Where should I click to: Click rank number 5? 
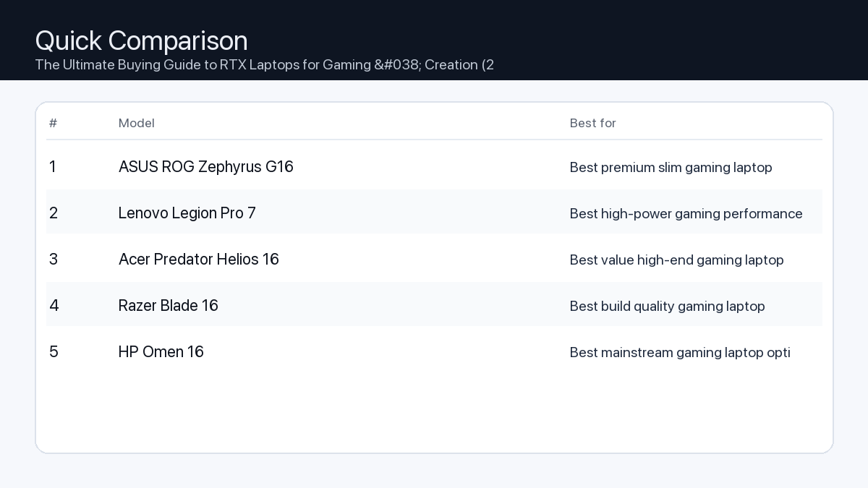coord(54,352)
